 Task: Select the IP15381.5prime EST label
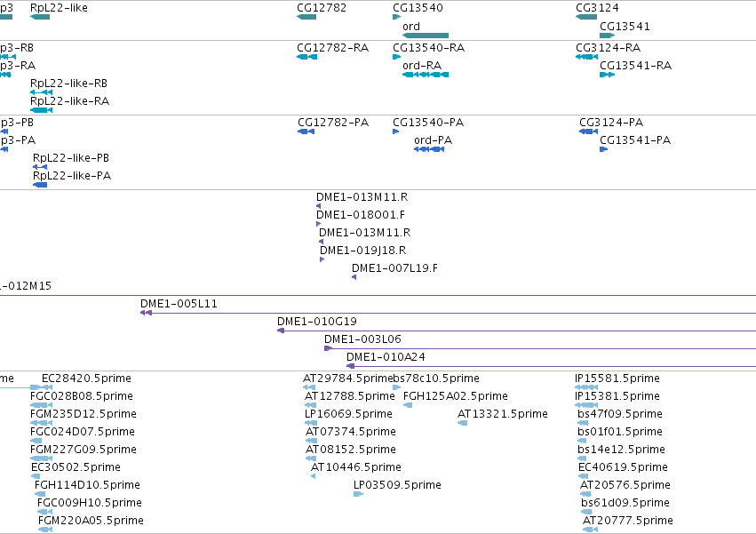click(617, 396)
